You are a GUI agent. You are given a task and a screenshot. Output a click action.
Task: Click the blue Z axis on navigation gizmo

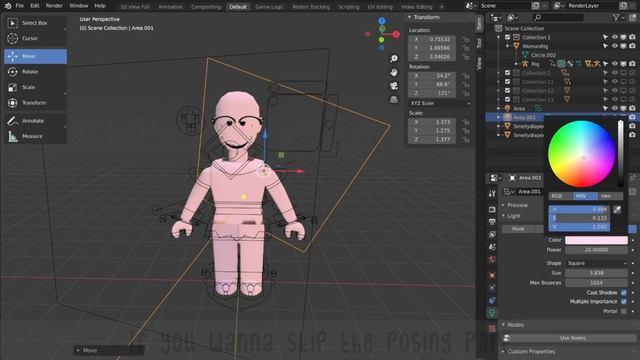(382, 21)
